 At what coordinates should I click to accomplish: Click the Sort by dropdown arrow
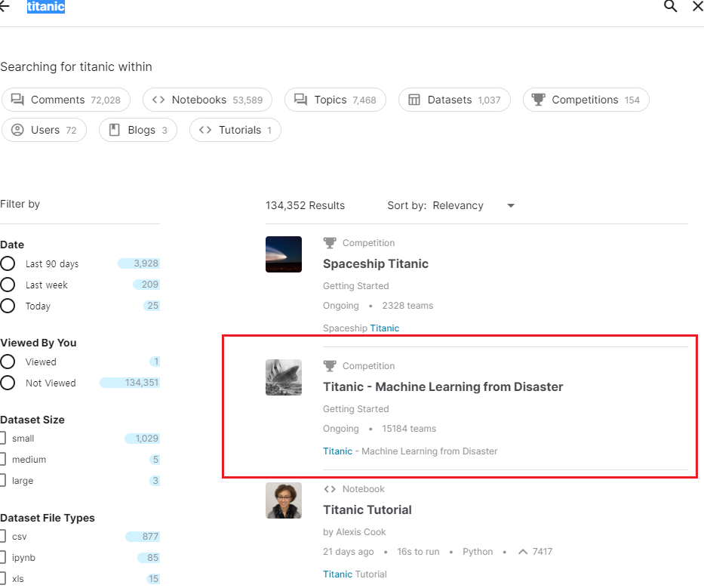point(511,206)
